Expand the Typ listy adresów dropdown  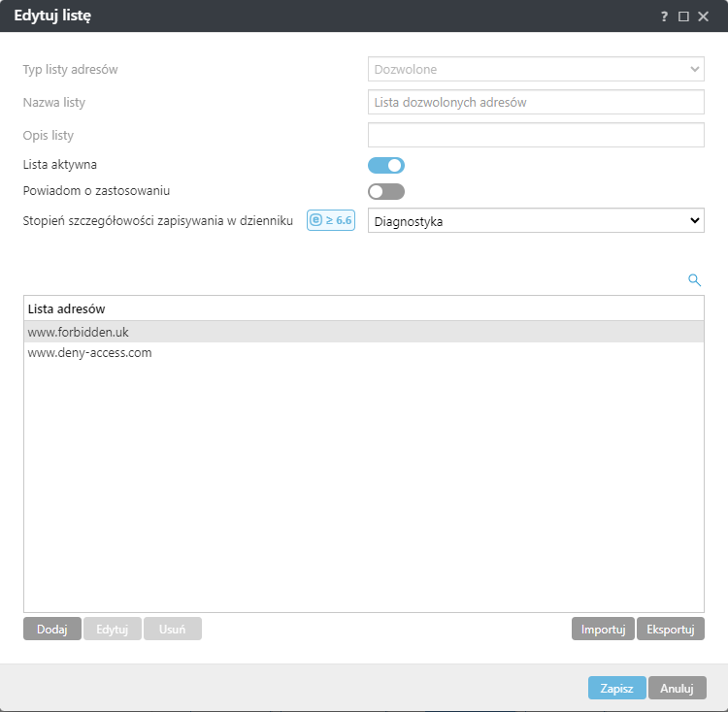[x=536, y=70]
